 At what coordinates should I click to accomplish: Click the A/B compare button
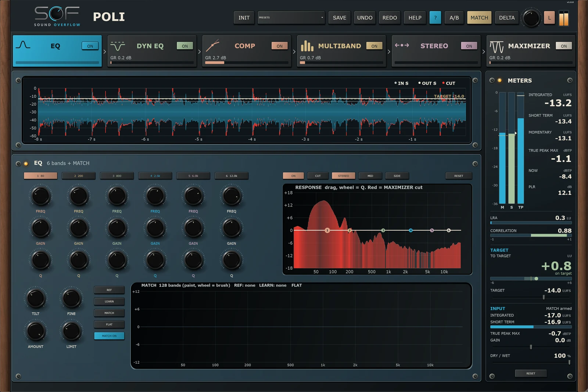454,18
